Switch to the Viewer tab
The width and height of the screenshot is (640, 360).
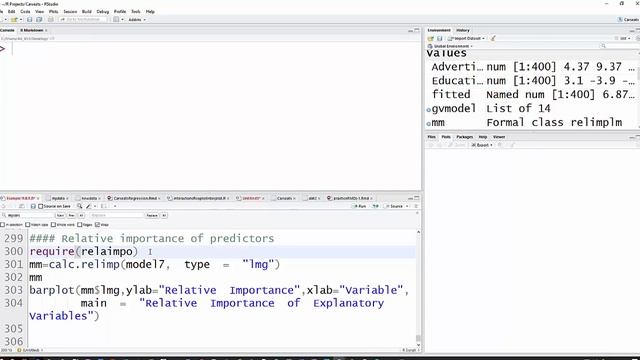click(499, 137)
